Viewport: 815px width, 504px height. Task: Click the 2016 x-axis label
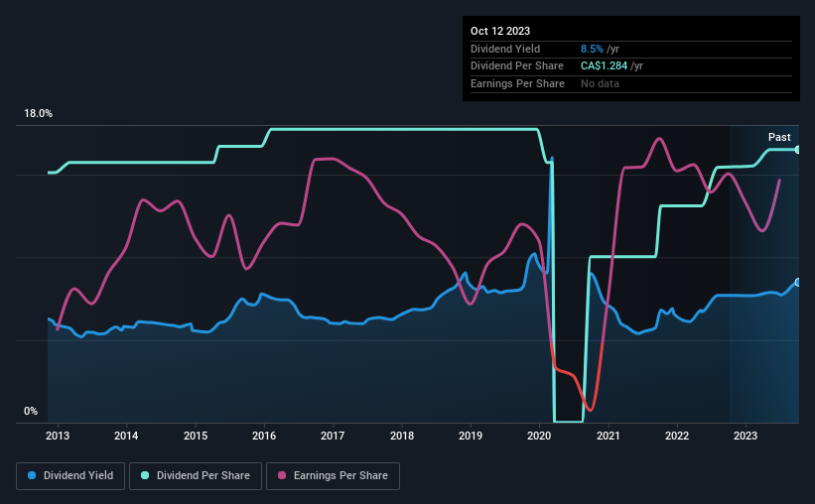(x=264, y=436)
